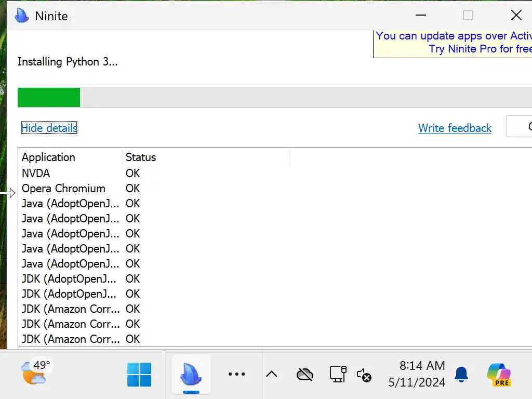
Task: Click the Try Ninite Pro banner
Action: coord(453,43)
